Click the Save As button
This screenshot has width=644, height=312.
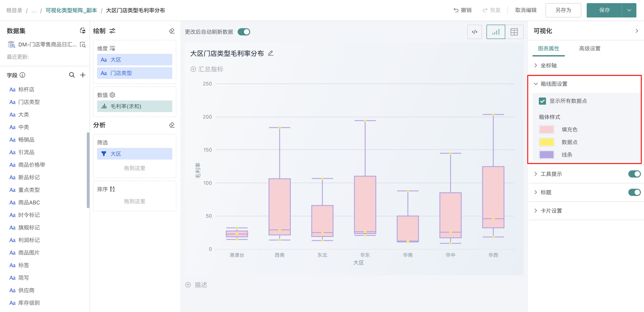pyautogui.click(x=563, y=10)
